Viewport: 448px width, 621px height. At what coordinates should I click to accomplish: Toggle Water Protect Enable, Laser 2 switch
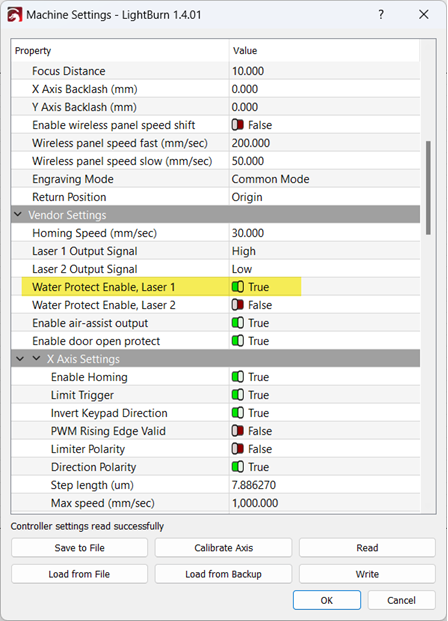238,305
